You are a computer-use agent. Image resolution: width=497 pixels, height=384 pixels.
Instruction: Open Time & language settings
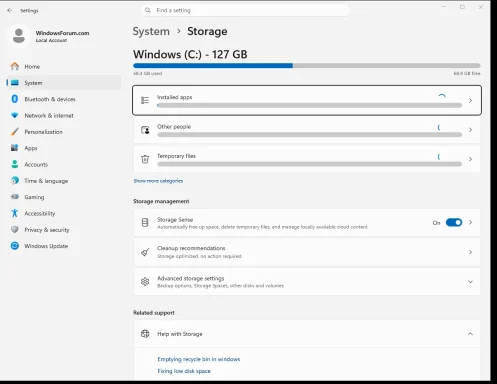[x=63, y=180]
